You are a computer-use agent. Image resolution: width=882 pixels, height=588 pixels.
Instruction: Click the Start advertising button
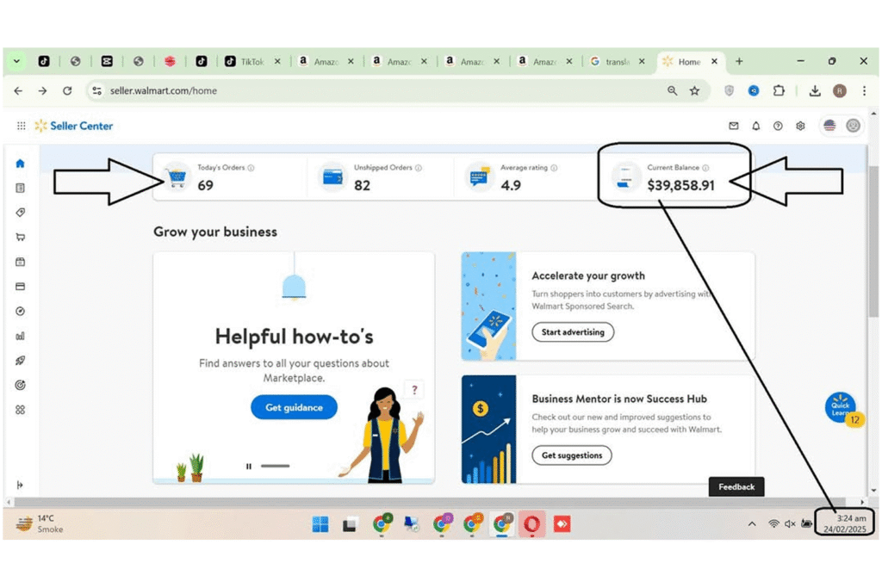click(x=573, y=332)
